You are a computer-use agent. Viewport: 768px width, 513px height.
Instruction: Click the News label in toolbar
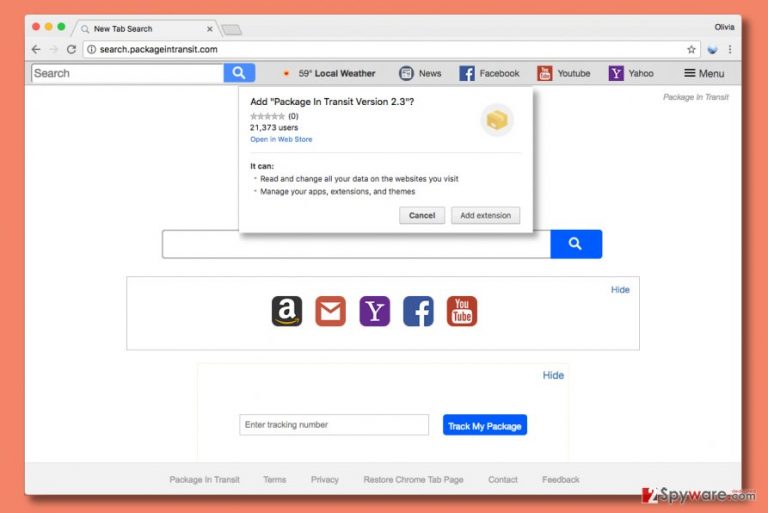(x=430, y=73)
